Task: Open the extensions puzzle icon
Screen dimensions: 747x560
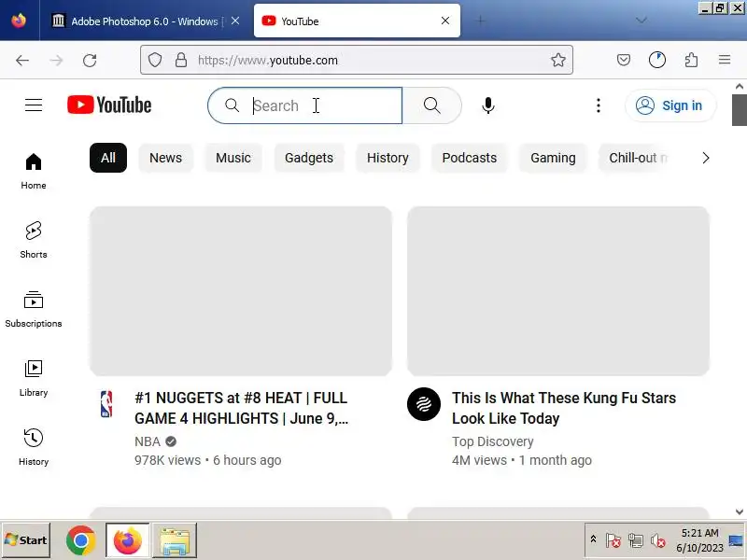Action: pyautogui.click(x=691, y=60)
